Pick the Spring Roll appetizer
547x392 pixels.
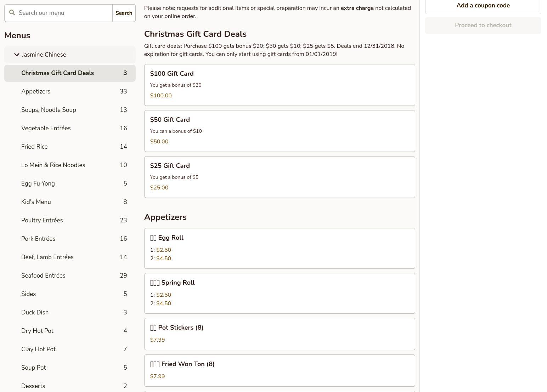click(279, 293)
